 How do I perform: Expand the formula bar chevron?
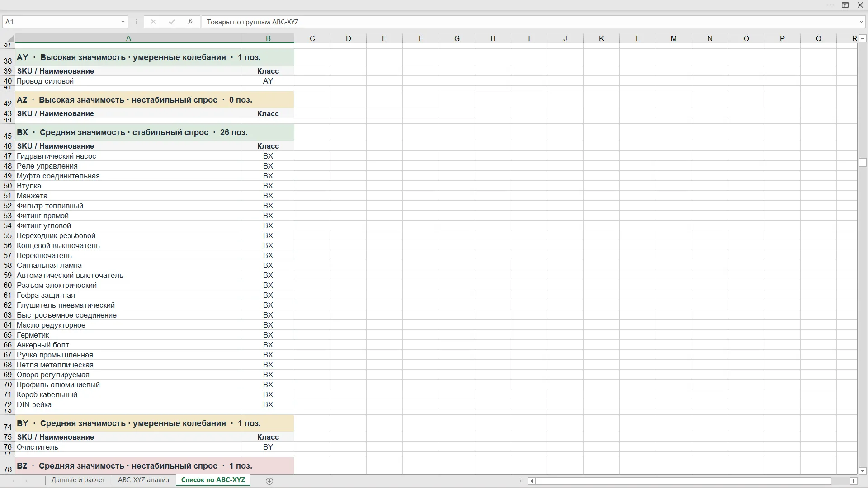click(x=861, y=22)
